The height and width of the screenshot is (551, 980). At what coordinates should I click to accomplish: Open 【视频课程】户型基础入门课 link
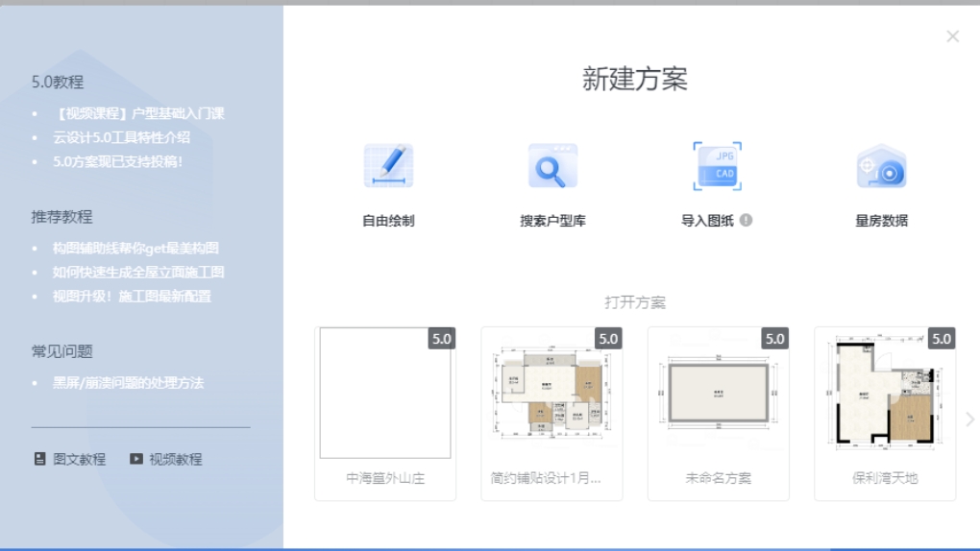point(138,113)
